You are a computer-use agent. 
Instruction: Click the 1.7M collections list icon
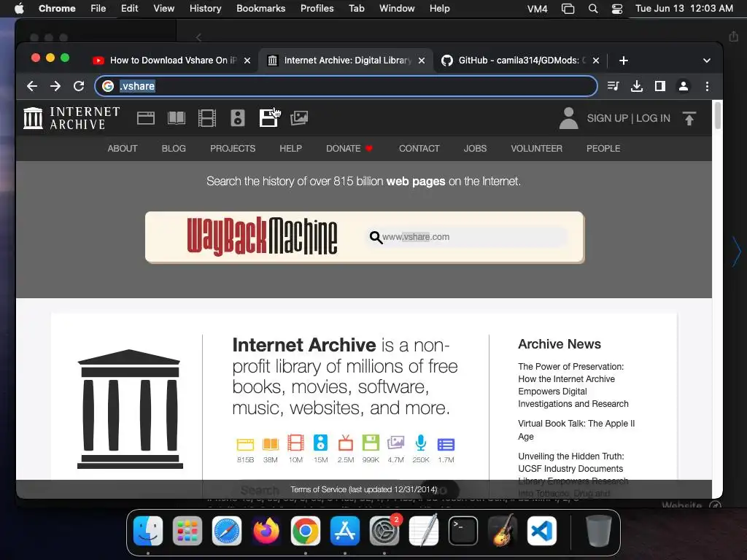[x=446, y=444]
